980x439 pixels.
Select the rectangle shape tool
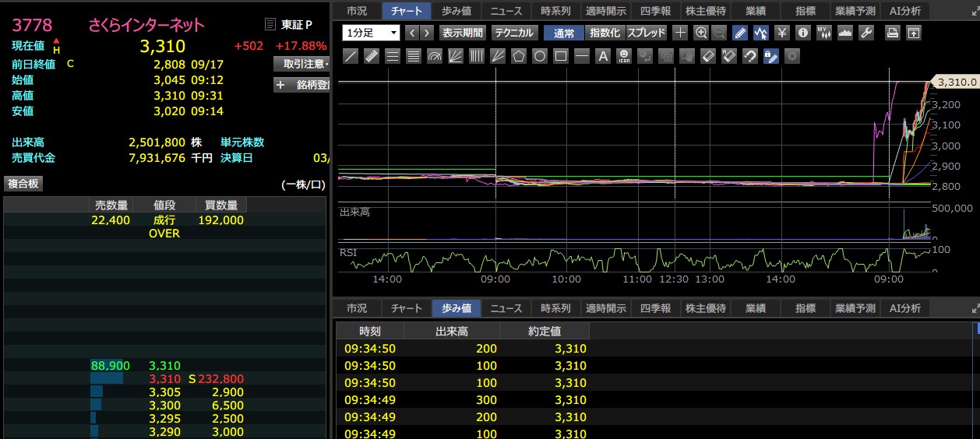561,56
